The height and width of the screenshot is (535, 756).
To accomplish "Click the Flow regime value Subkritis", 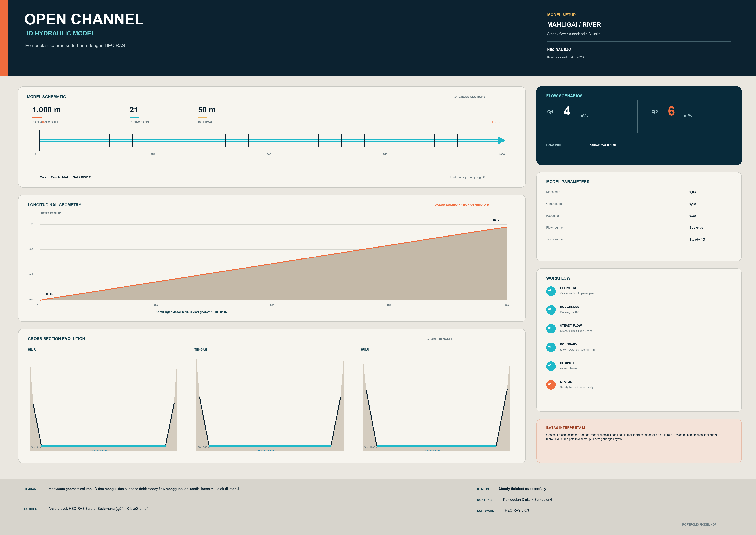I will coord(696,228).
